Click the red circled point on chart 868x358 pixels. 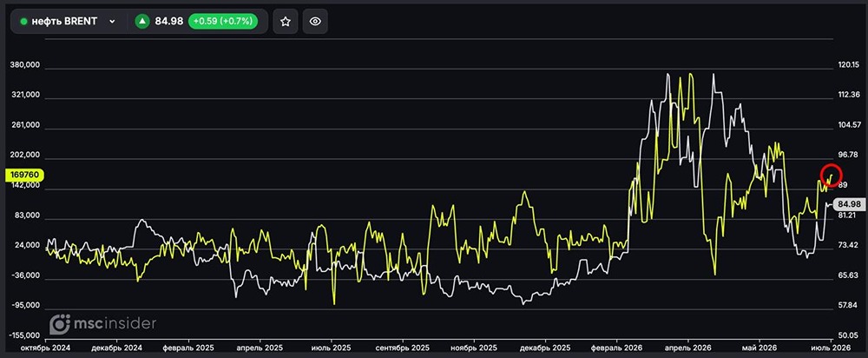tap(831, 175)
